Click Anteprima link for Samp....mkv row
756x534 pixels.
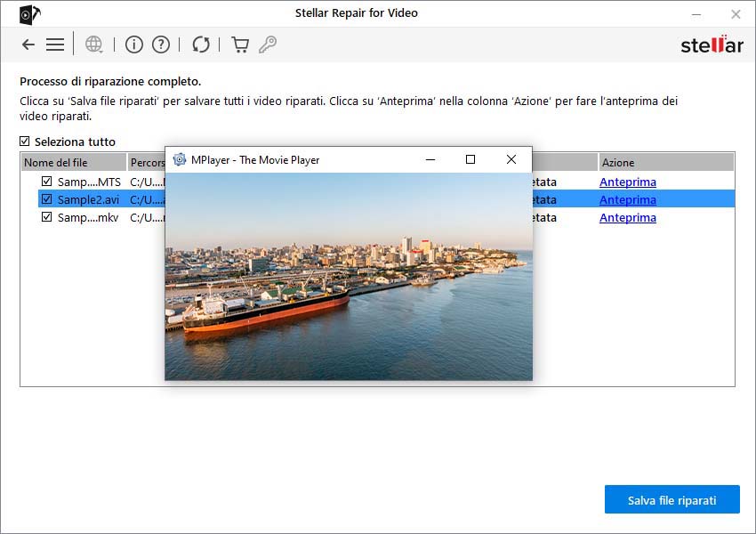[627, 217]
